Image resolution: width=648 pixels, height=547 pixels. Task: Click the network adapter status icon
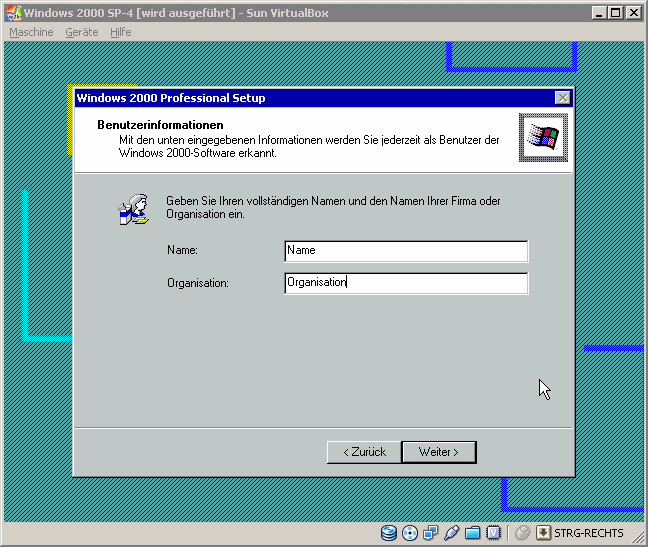pyautogui.click(x=431, y=533)
